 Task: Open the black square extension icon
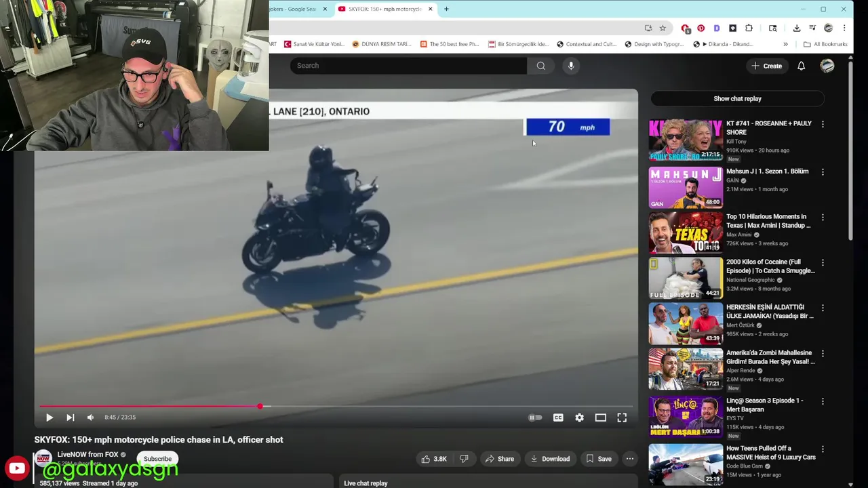(732, 28)
